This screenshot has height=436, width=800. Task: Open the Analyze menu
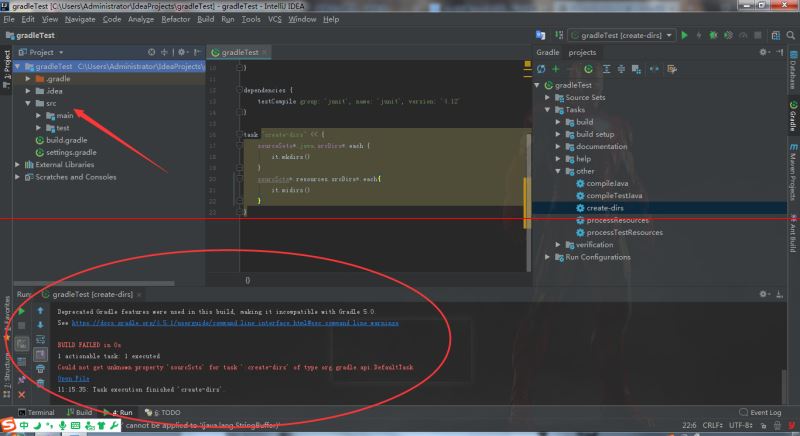(141, 19)
